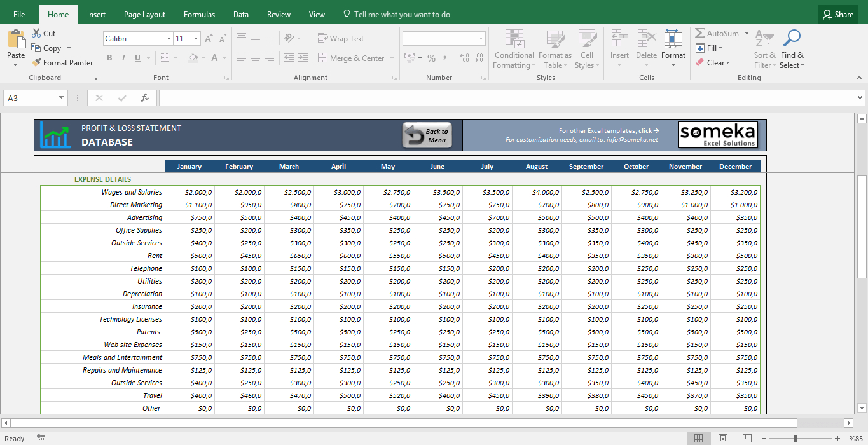The width and height of the screenshot is (868, 445).
Task: Open Conditional Formatting in the Styles group
Action: click(514, 49)
